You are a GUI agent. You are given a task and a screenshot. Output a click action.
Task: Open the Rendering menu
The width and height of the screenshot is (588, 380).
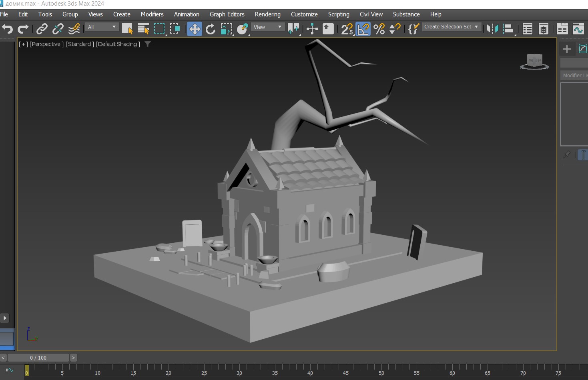coord(267,14)
